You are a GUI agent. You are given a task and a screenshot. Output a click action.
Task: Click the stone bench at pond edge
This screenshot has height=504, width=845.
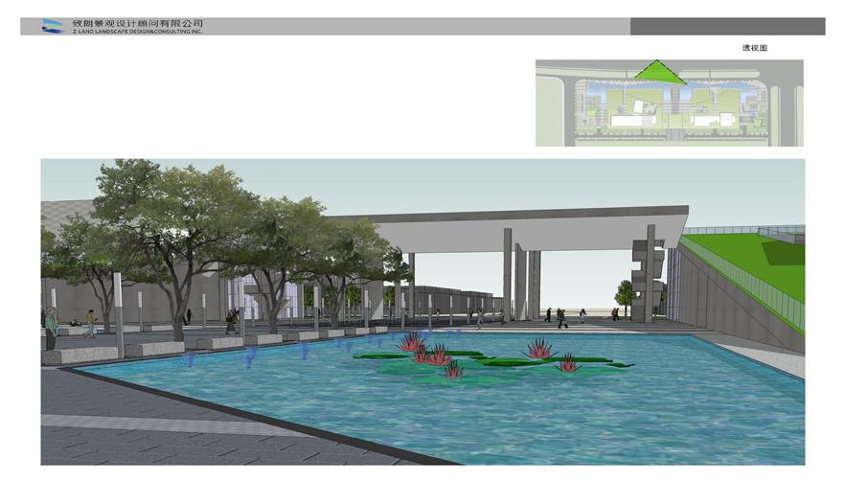coord(151,349)
